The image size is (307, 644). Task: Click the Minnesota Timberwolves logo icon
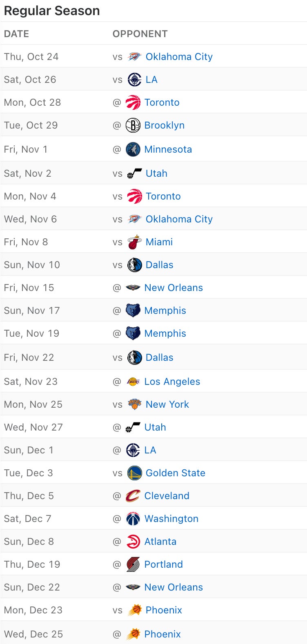pos(133,149)
